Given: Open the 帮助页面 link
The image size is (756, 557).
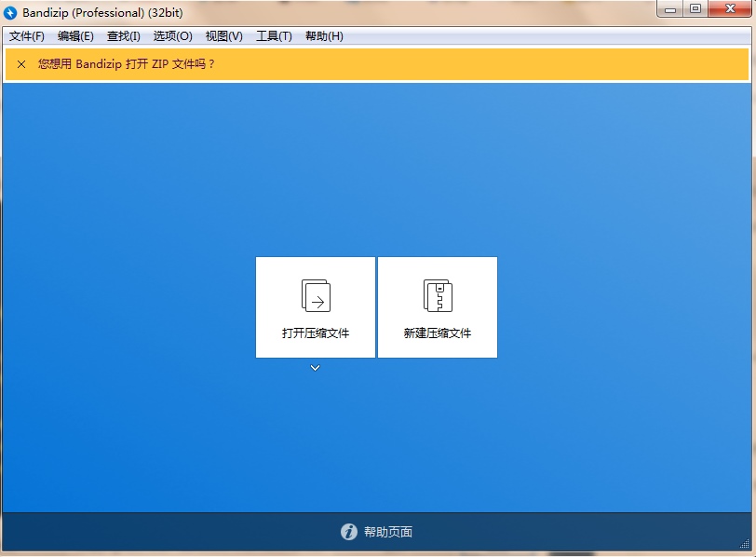Looking at the screenshot, I should 388,532.
